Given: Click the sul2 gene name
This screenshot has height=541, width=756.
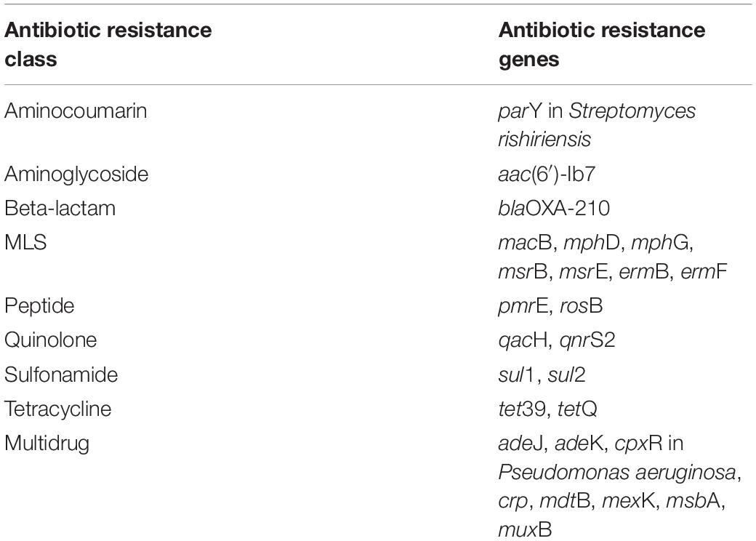Looking at the screenshot, I should [x=566, y=374].
